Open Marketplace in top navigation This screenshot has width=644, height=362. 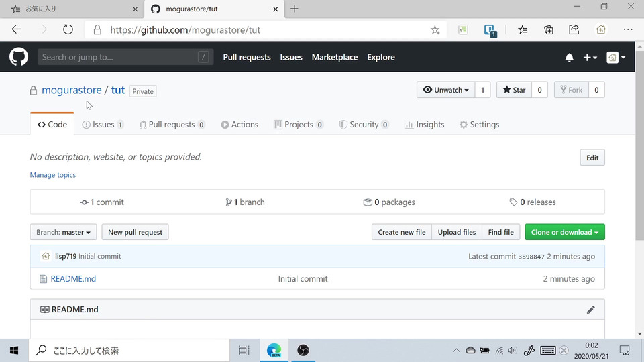pos(335,57)
